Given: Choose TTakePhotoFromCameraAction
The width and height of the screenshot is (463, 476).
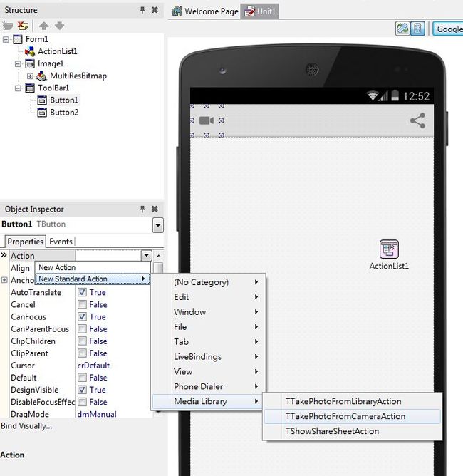Looking at the screenshot, I should coord(353,416).
